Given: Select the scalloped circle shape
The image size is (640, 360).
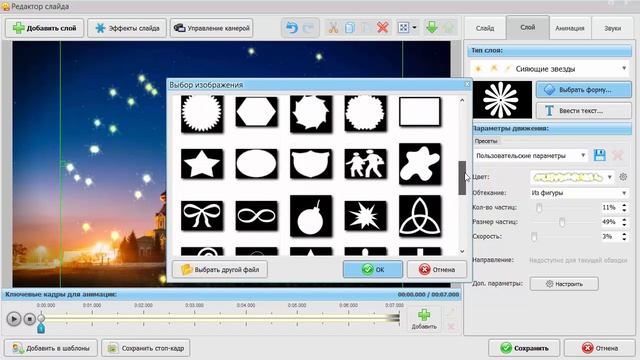Looking at the screenshot, I should [365, 114].
